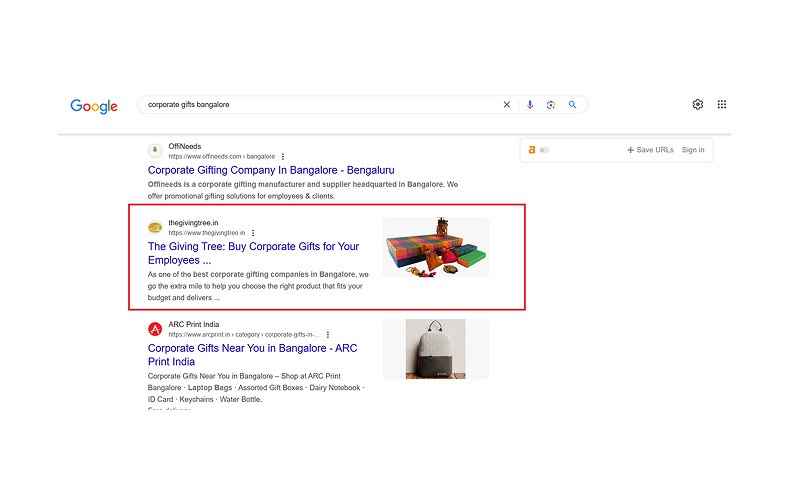800x500 pixels.
Task: Click the Google logo
Action: click(x=94, y=106)
